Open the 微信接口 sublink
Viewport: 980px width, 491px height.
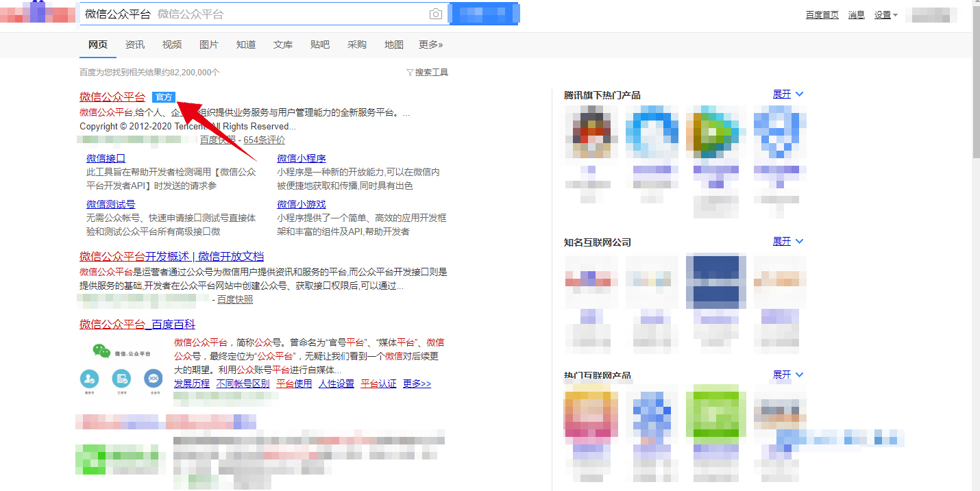click(x=106, y=158)
